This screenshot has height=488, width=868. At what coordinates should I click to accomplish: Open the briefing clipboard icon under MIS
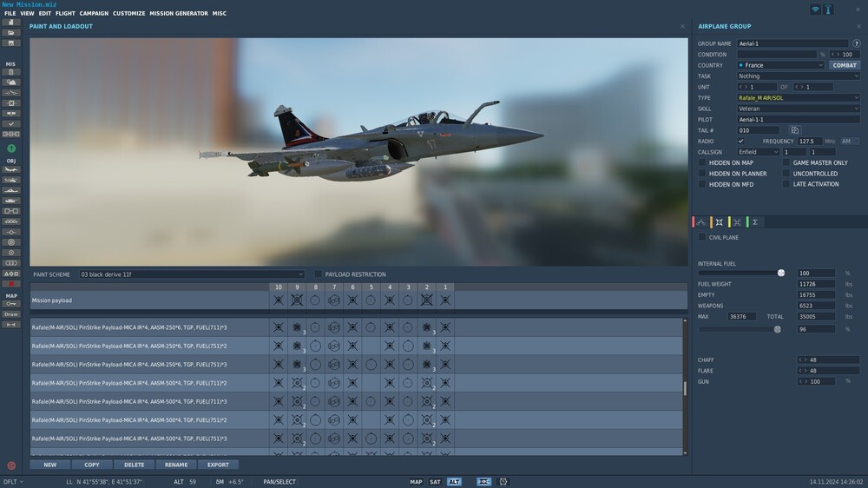click(x=11, y=72)
